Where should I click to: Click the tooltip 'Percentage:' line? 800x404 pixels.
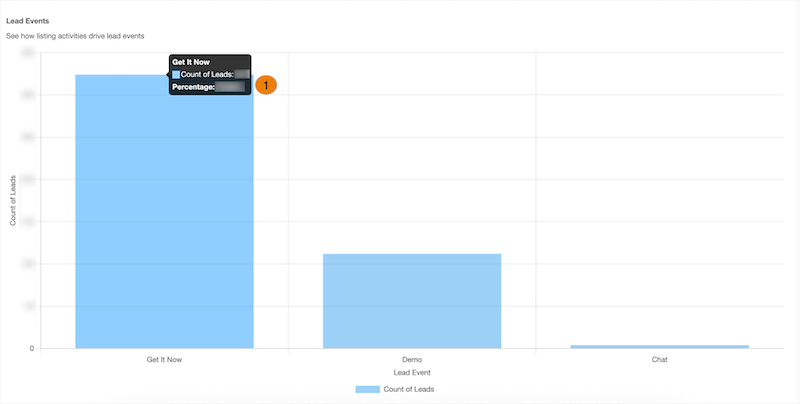(x=209, y=87)
